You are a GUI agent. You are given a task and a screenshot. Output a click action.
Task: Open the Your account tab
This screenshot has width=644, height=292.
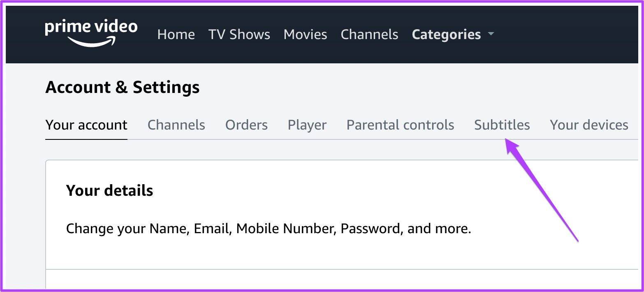[x=86, y=125]
